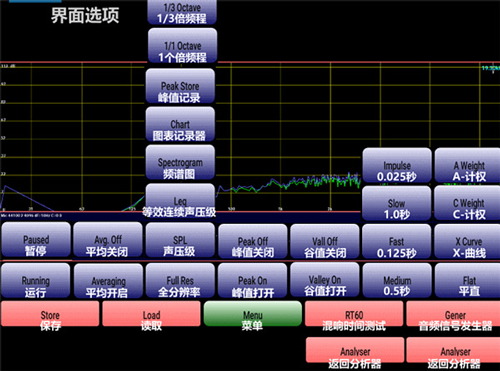This screenshot has height=371, width=500.
Task: Enable valley display with Valley On
Action: click(325, 280)
